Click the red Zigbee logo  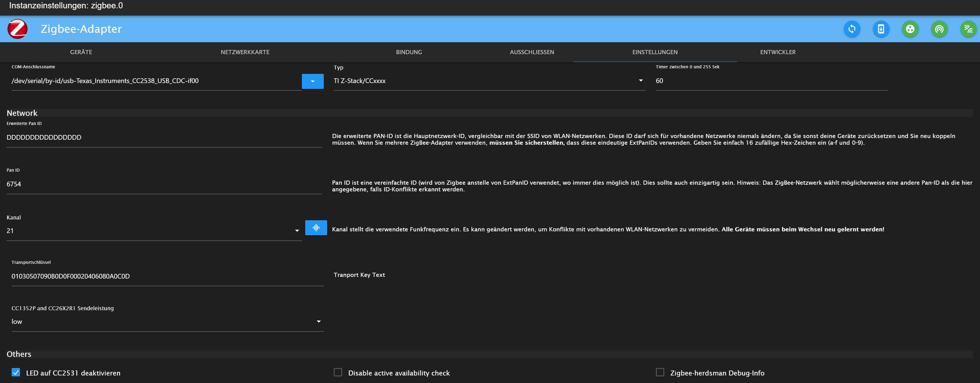(17, 29)
